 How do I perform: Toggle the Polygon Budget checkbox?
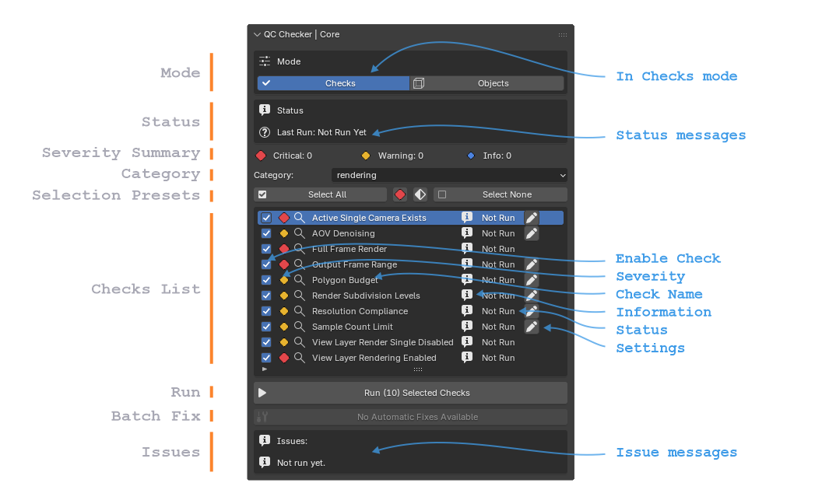[x=266, y=280]
